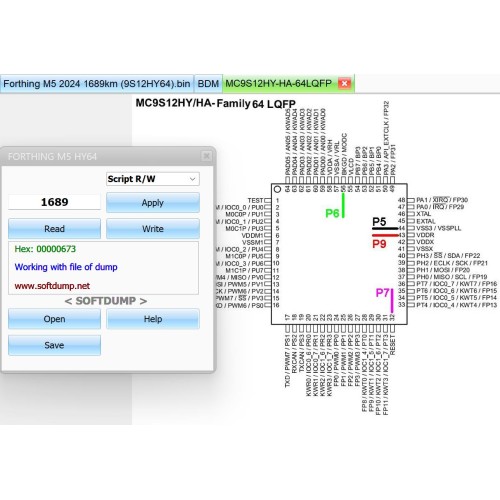Close the MC9S12HY-HA-64LQFP tab
The width and height of the screenshot is (500, 500).
[x=344, y=83]
